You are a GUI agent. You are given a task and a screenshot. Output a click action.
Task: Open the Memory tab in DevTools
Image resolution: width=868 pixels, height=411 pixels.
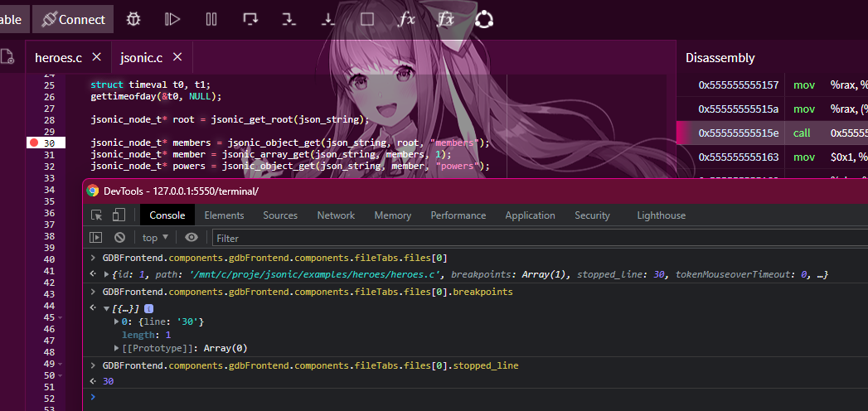click(392, 215)
